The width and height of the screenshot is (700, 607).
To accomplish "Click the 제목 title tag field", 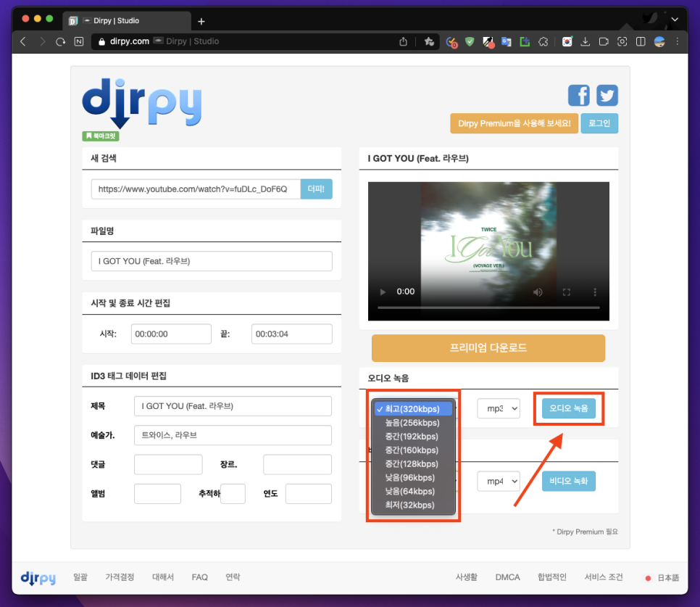I will pos(233,406).
